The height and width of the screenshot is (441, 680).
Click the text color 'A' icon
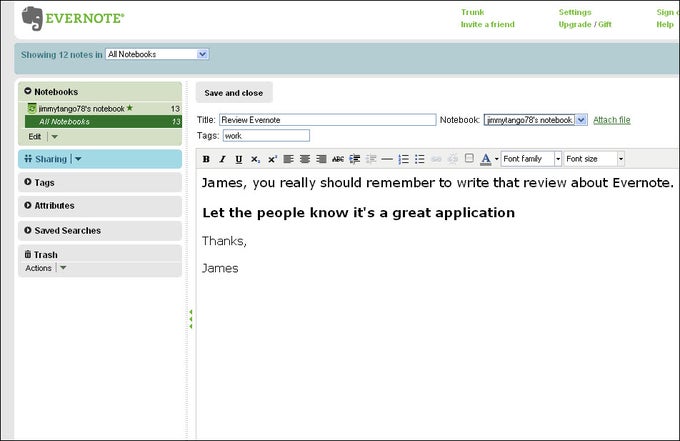click(486, 159)
